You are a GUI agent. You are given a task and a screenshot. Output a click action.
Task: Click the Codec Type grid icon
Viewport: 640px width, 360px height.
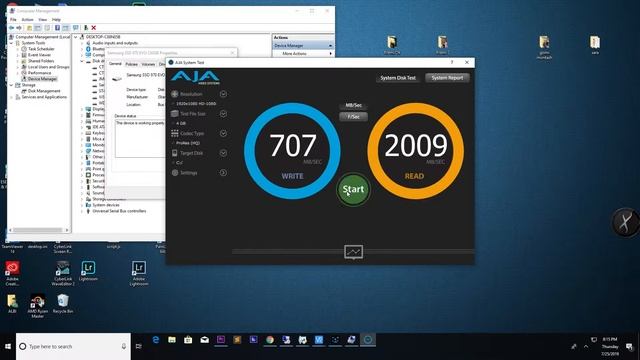point(175,133)
